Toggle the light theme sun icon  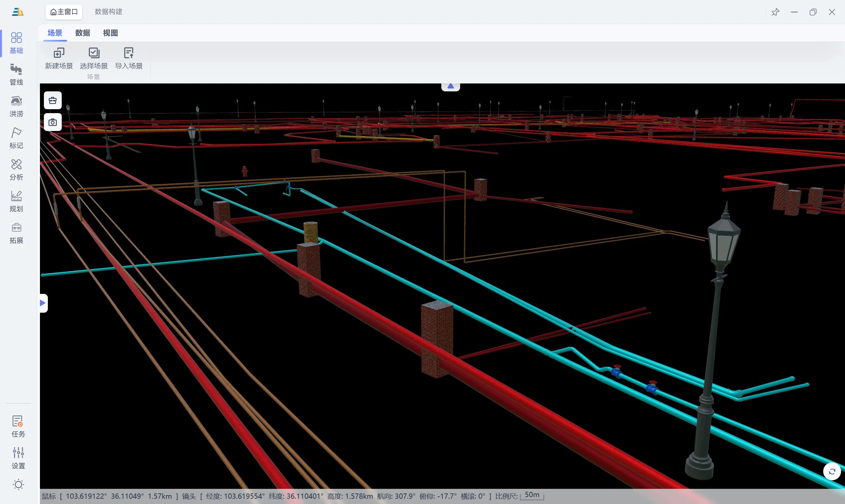click(x=18, y=485)
